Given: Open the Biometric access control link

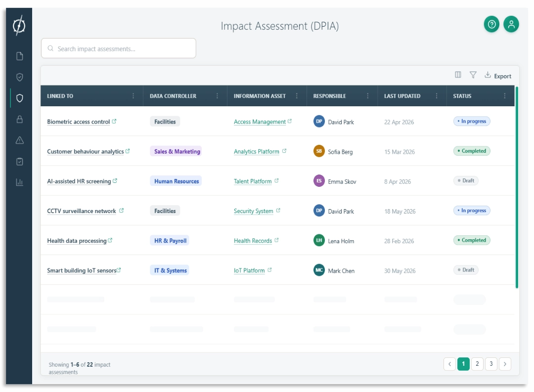Looking at the screenshot, I should click(78, 122).
